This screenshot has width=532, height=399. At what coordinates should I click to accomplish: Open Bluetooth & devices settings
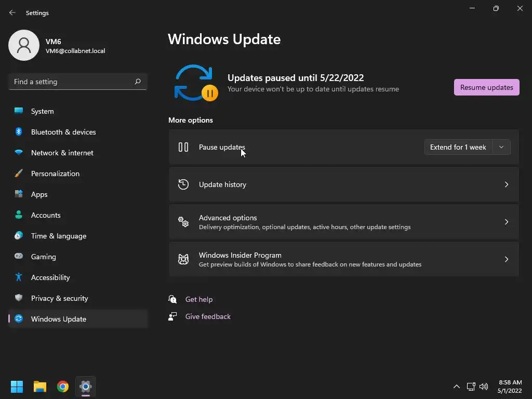point(78,131)
